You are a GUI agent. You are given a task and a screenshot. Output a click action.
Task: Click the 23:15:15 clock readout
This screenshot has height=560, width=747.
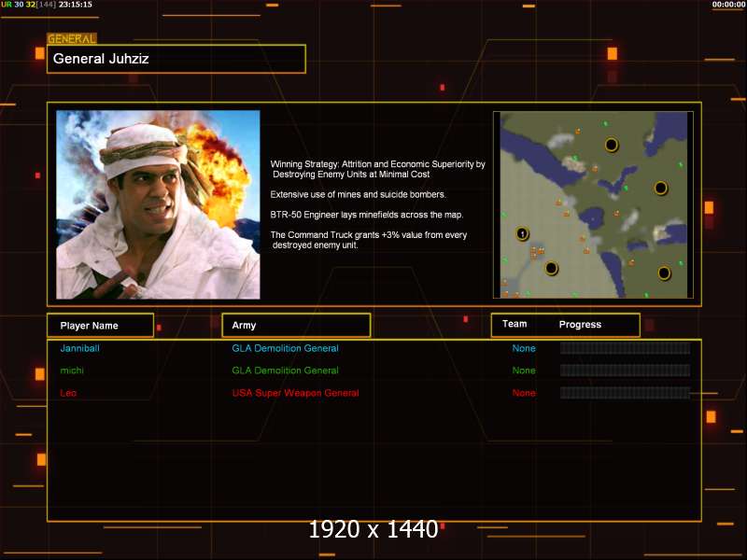76,5
